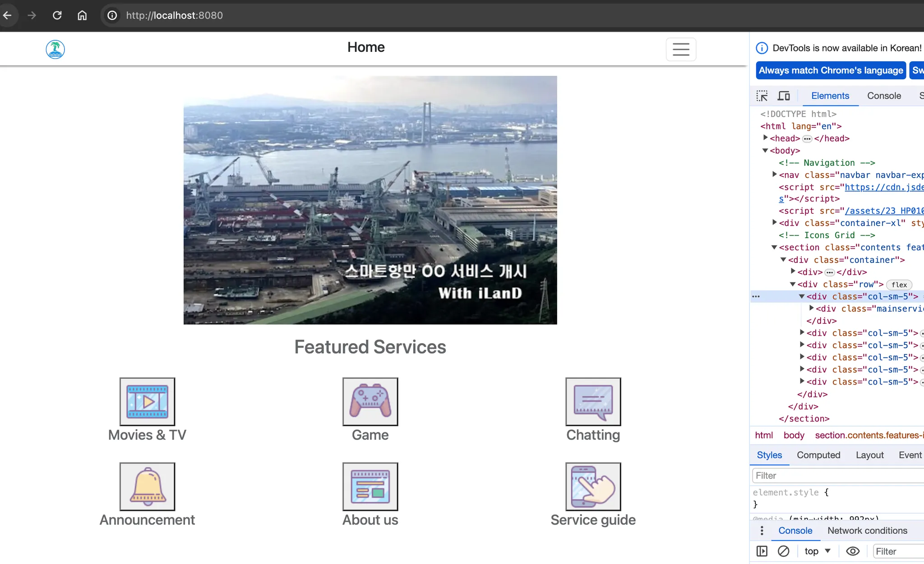Click the Movies & TV service icon
This screenshot has width=924, height=564.
147,401
